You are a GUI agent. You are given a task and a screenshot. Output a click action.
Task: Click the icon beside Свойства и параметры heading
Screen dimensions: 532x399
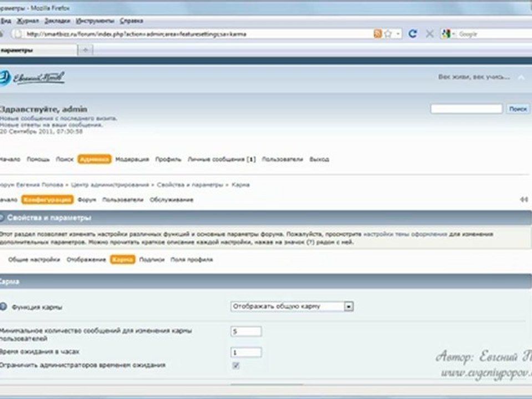click(x=2, y=217)
